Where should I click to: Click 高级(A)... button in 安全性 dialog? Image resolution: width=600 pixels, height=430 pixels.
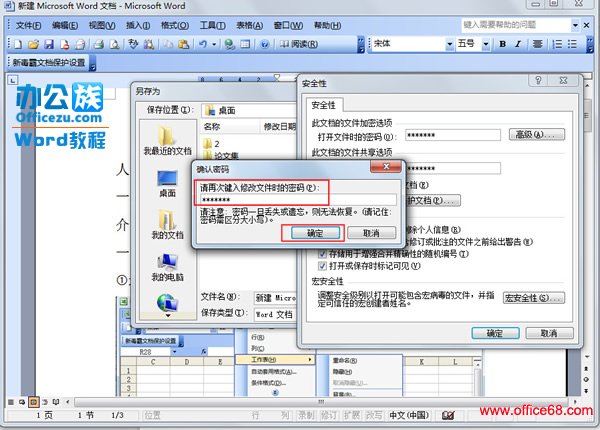point(536,135)
